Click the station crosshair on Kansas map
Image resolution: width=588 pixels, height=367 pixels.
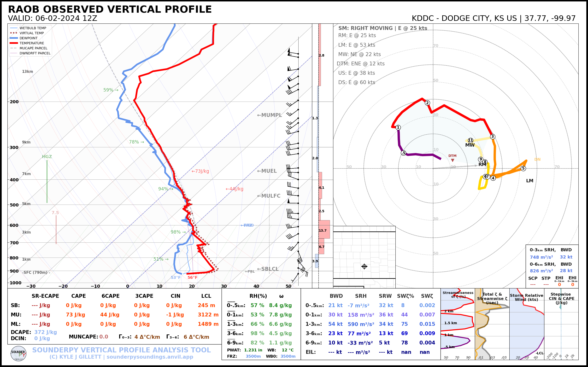pos(364,267)
